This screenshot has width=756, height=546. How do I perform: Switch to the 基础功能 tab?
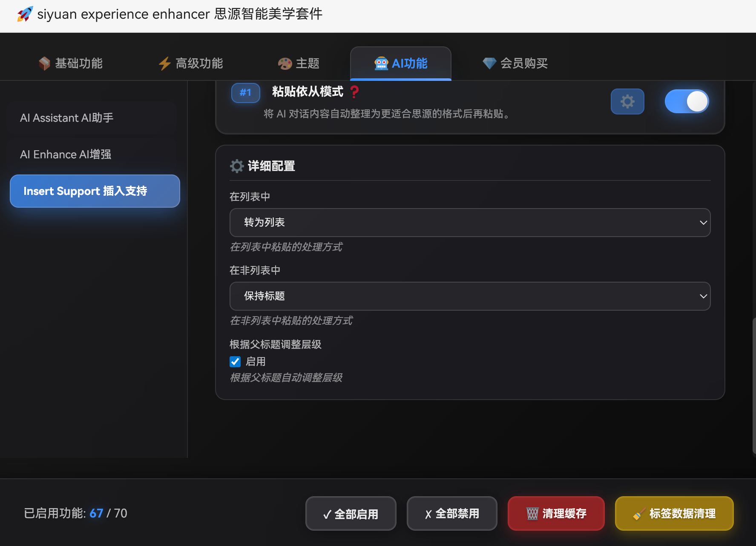tap(71, 63)
